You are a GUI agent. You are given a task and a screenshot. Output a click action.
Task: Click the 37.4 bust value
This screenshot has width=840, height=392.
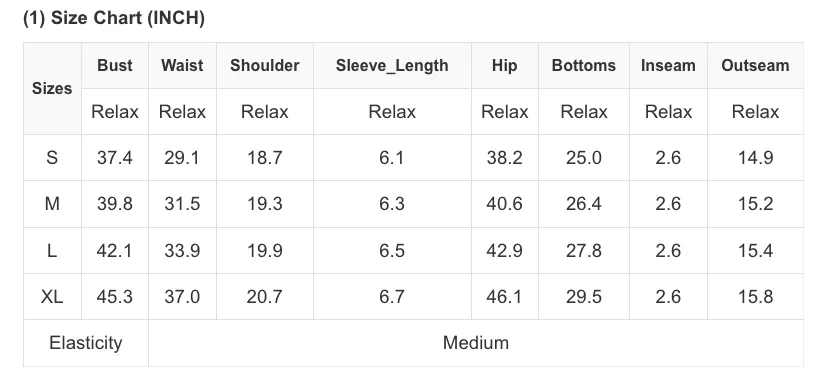pos(115,158)
